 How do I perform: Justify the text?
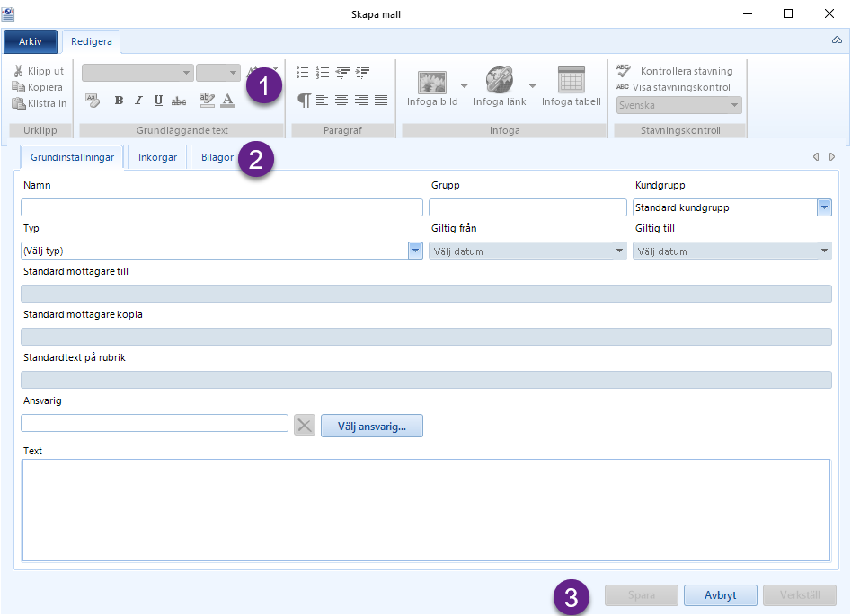tap(381, 101)
